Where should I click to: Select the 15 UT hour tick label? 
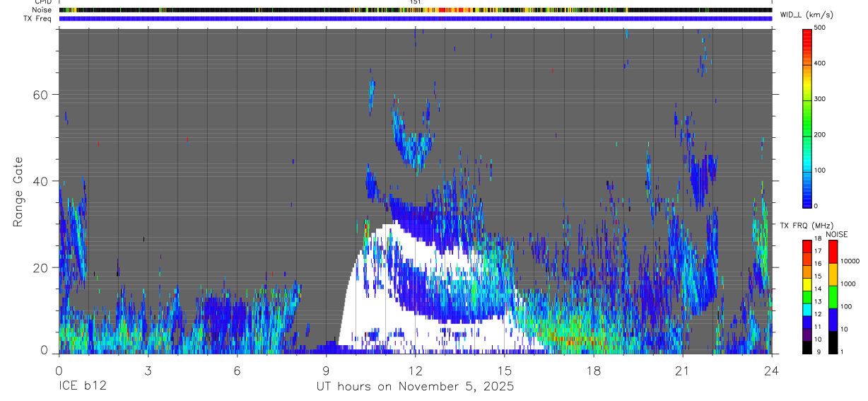click(x=504, y=371)
